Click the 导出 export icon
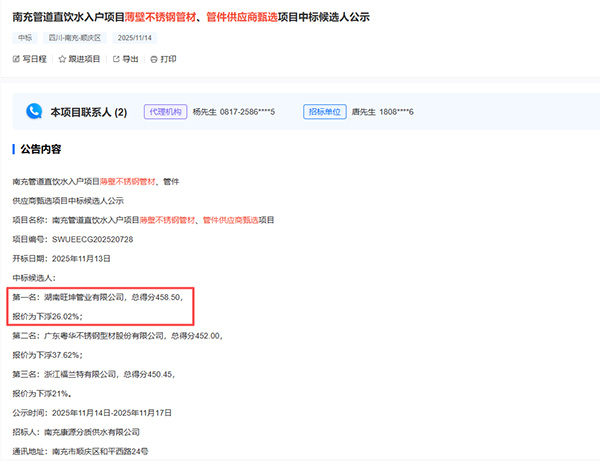 point(114,59)
